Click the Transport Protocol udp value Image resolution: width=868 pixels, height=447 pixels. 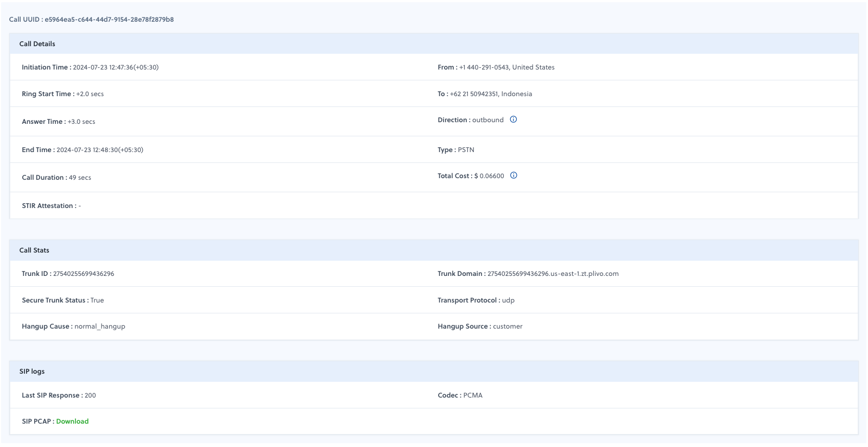pos(508,300)
